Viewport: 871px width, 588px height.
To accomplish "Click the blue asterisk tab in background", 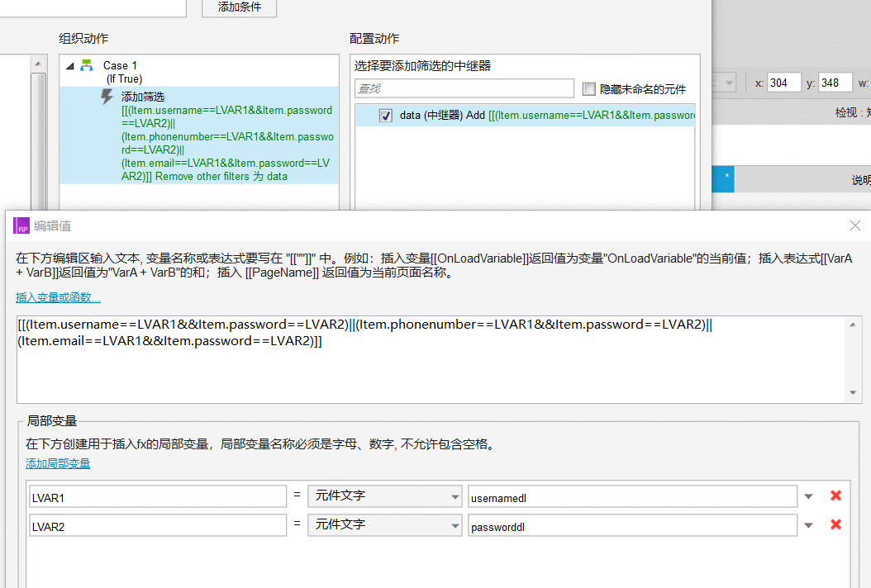I will [x=723, y=178].
